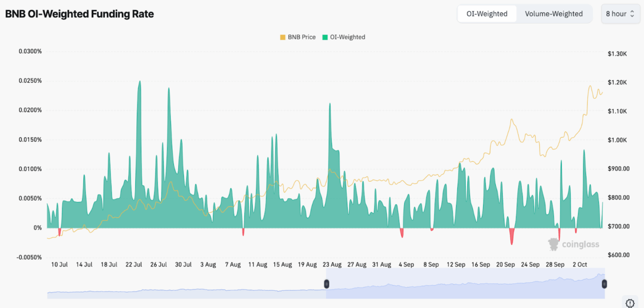Click the $1.00K right axis label
Viewport: 644px width, 308px height.
pyautogui.click(x=617, y=140)
